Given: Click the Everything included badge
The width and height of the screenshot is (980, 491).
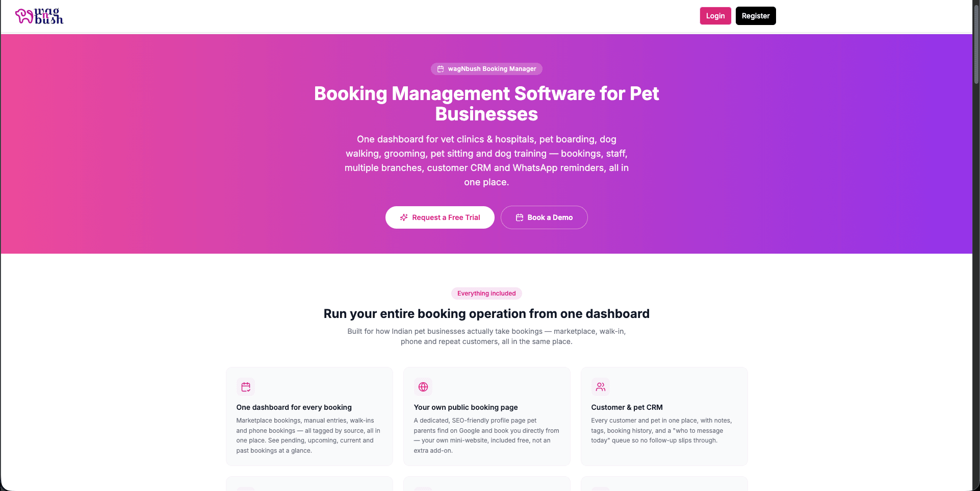Looking at the screenshot, I should coord(486,293).
